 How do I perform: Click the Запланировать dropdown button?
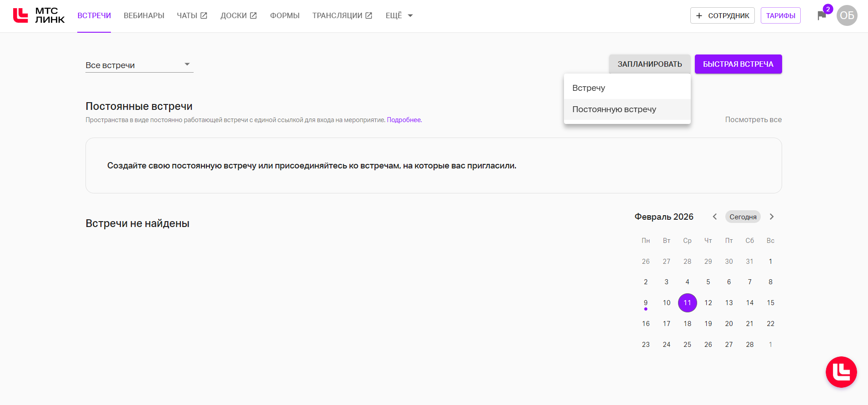point(649,64)
